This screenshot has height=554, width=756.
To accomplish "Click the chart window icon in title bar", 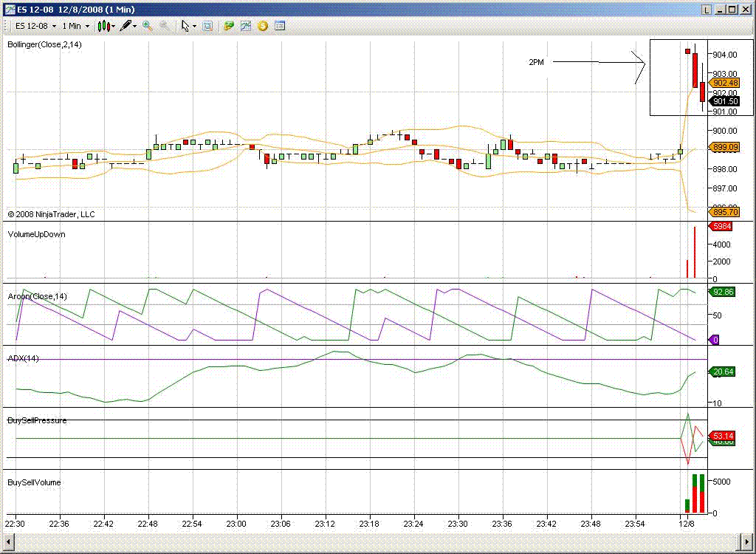I will point(9,10).
